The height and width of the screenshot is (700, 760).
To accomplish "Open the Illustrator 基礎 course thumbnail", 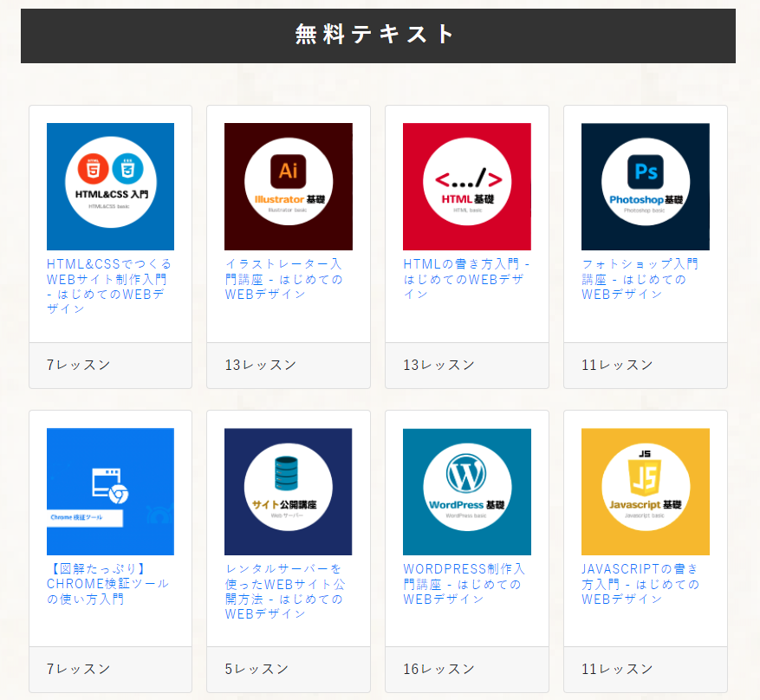I will click(289, 186).
